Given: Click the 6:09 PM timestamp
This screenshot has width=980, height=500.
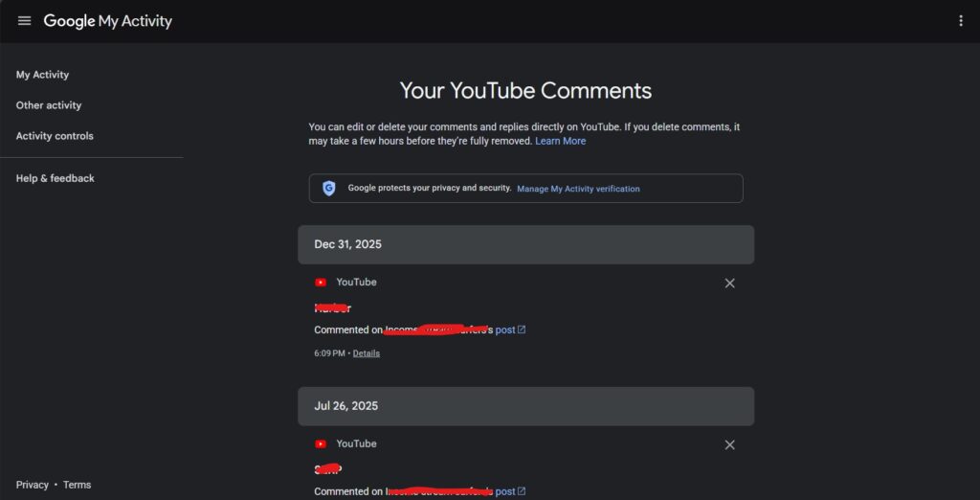Looking at the screenshot, I should [329, 352].
